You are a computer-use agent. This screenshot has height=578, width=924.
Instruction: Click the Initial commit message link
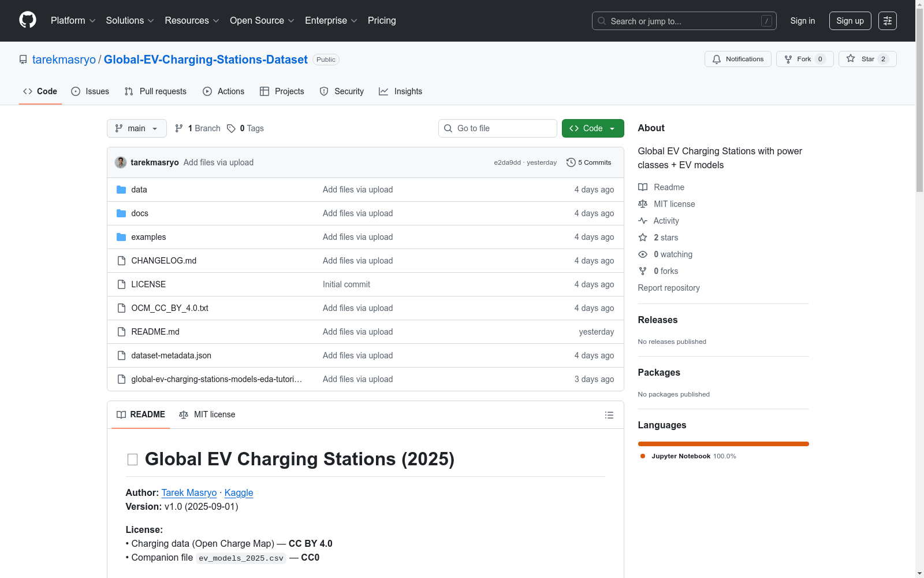click(346, 284)
